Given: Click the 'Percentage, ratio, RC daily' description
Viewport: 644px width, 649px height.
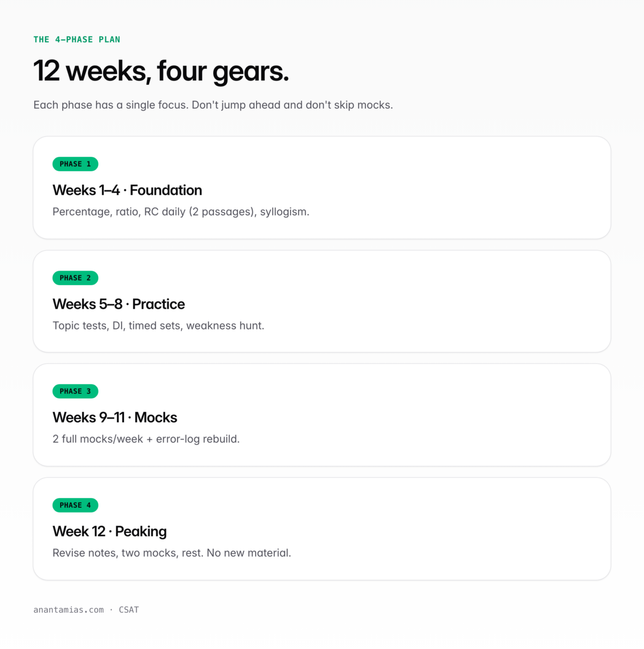Looking at the screenshot, I should point(181,212).
